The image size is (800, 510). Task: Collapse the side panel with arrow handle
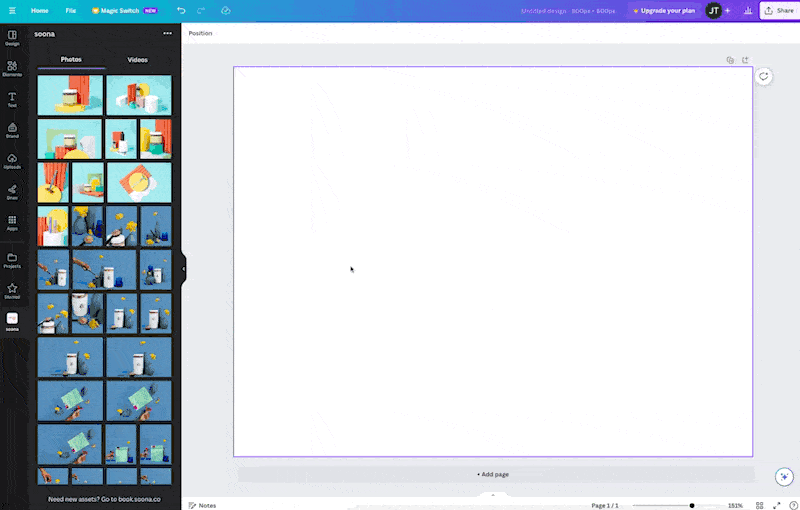tap(184, 268)
